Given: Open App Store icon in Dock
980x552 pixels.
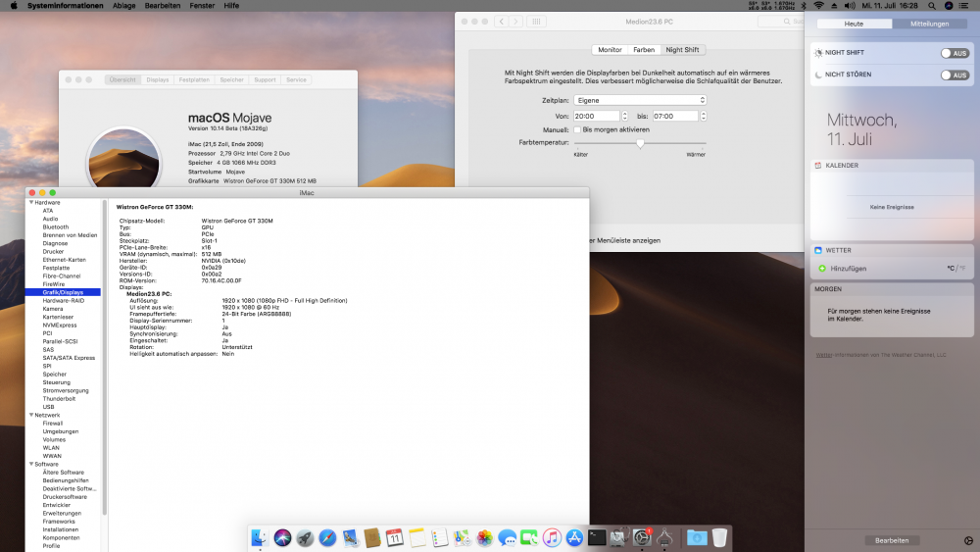Looking at the screenshot, I should click(x=574, y=537).
